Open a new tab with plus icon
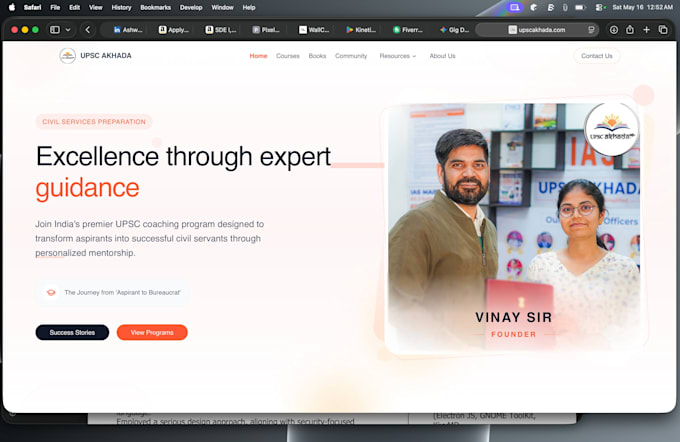This screenshot has height=442, width=680. (647, 29)
